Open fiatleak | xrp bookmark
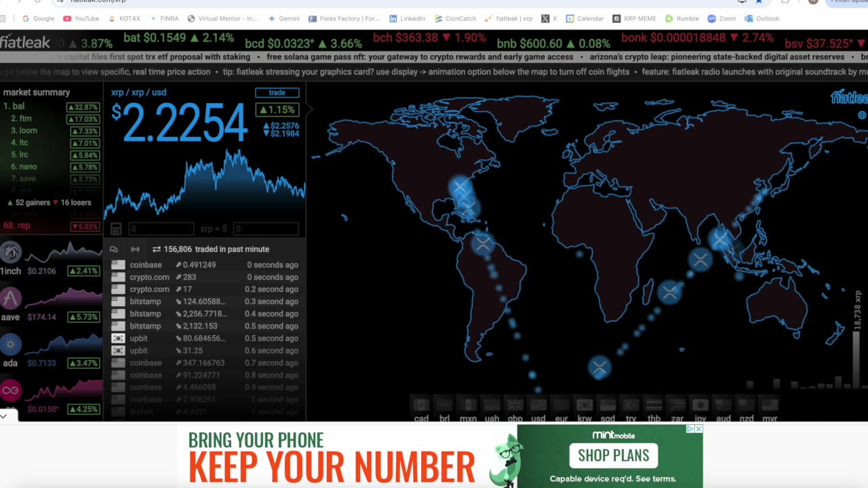The image size is (868, 488). point(509,18)
